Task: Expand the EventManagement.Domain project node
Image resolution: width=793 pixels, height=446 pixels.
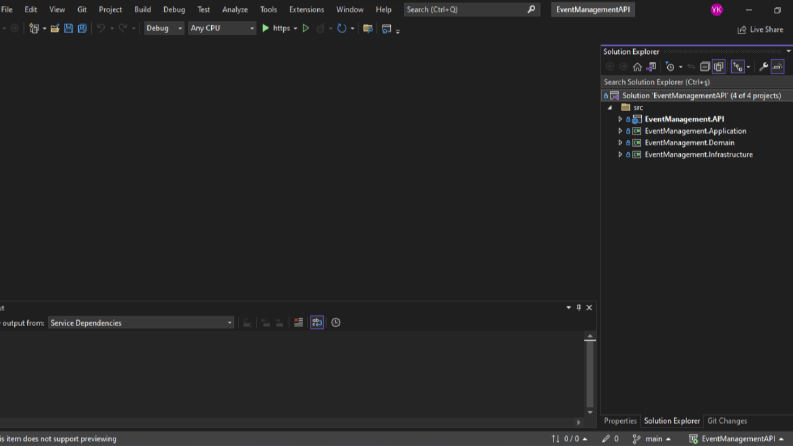Action: [x=620, y=143]
